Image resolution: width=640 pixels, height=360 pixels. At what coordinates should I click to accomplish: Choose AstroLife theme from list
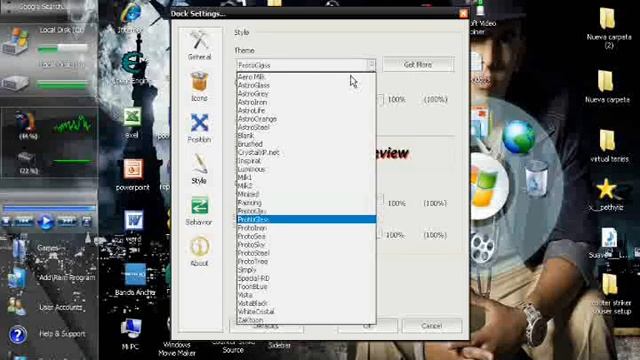pos(306,110)
